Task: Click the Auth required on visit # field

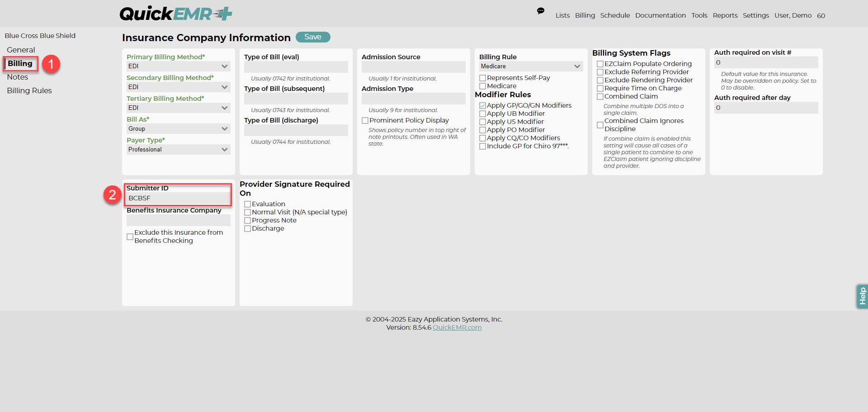Action: [x=766, y=62]
